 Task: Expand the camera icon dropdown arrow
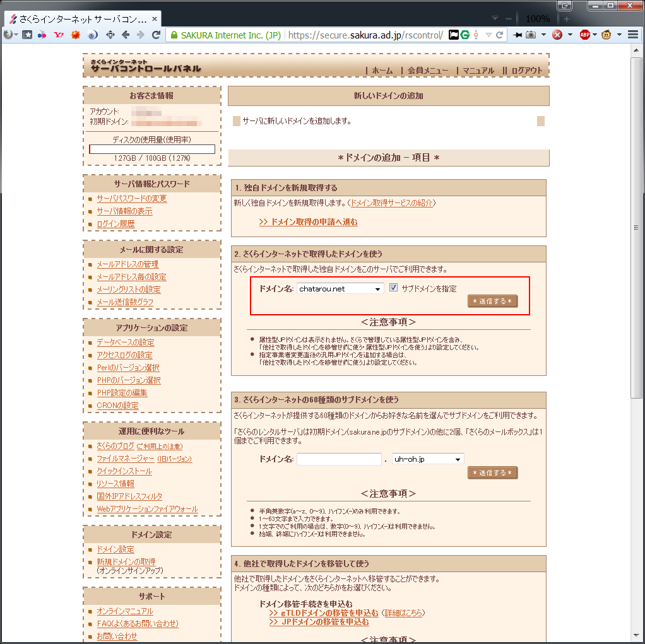coord(543,35)
